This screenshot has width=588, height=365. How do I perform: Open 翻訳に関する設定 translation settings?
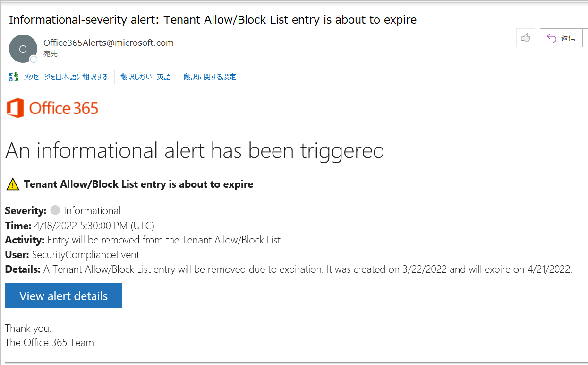click(x=210, y=77)
